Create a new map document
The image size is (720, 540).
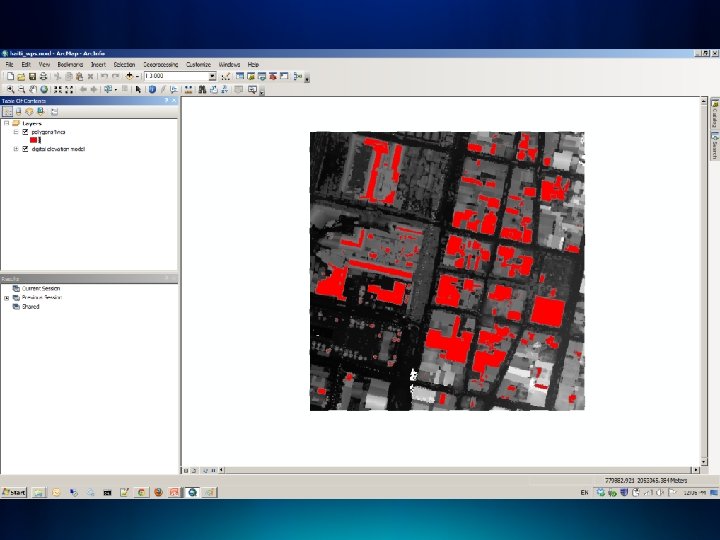tap(10, 76)
